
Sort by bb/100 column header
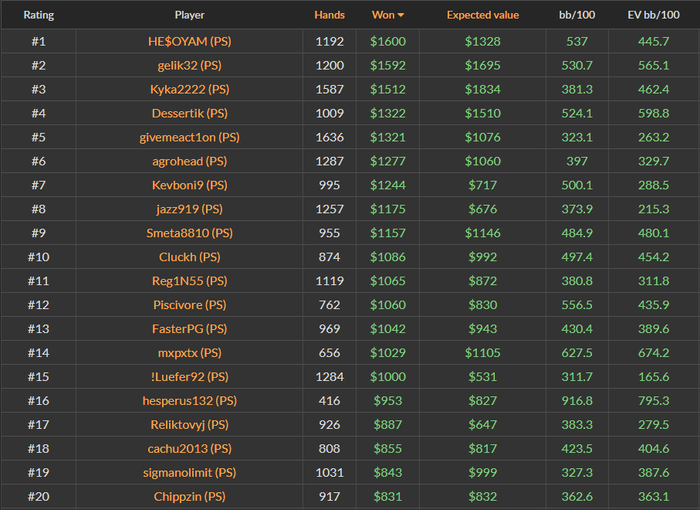575,16
